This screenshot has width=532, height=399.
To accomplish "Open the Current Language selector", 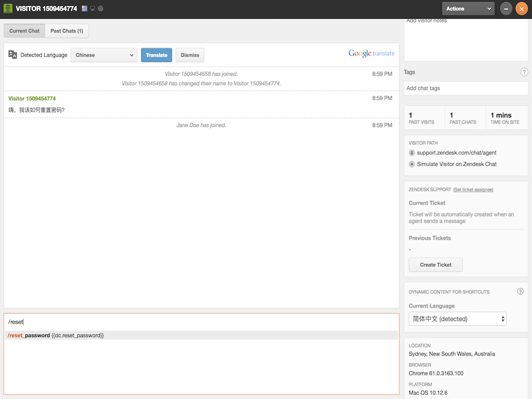I will click(x=457, y=319).
